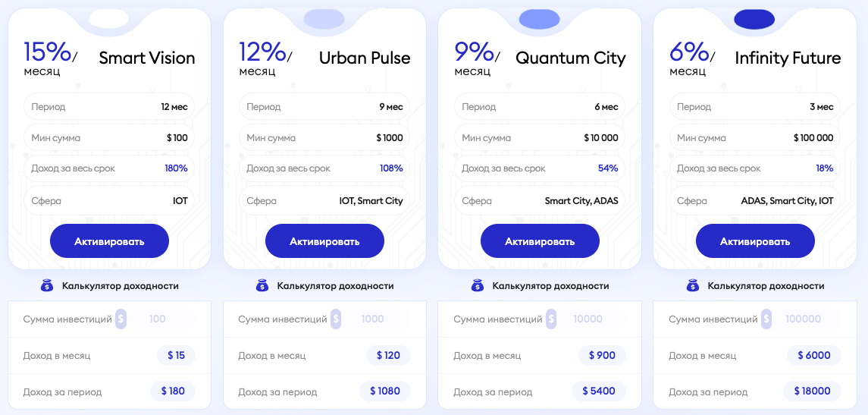The image size is (868, 415).
Task: Select the investment amount field showing 10000
Action: (x=591, y=319)
